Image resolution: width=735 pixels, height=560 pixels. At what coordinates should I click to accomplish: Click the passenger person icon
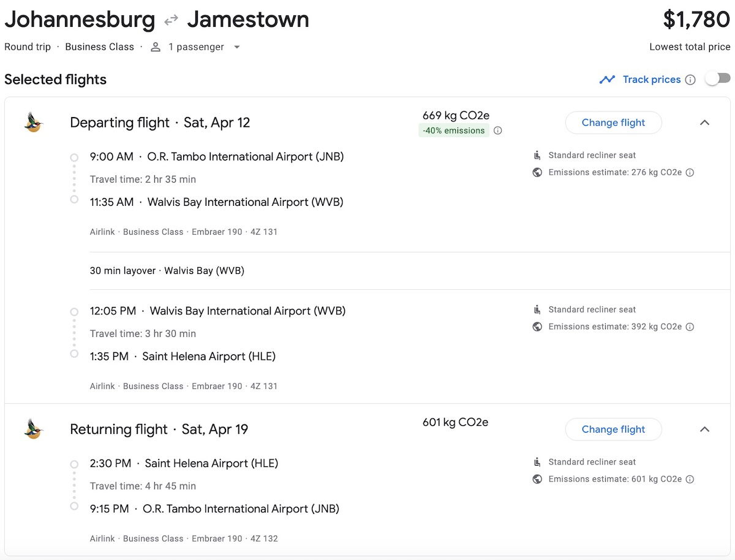[x=156, y=47]
